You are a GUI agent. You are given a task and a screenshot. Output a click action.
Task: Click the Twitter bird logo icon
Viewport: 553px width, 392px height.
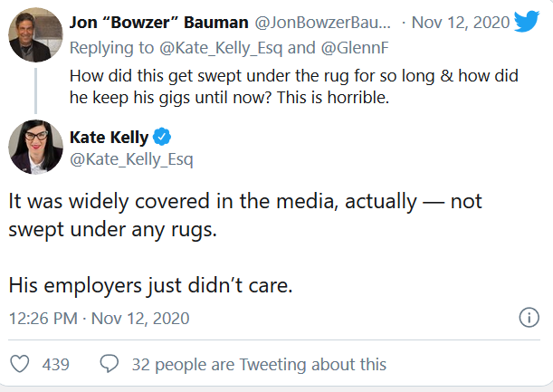(x=527, y=21)
